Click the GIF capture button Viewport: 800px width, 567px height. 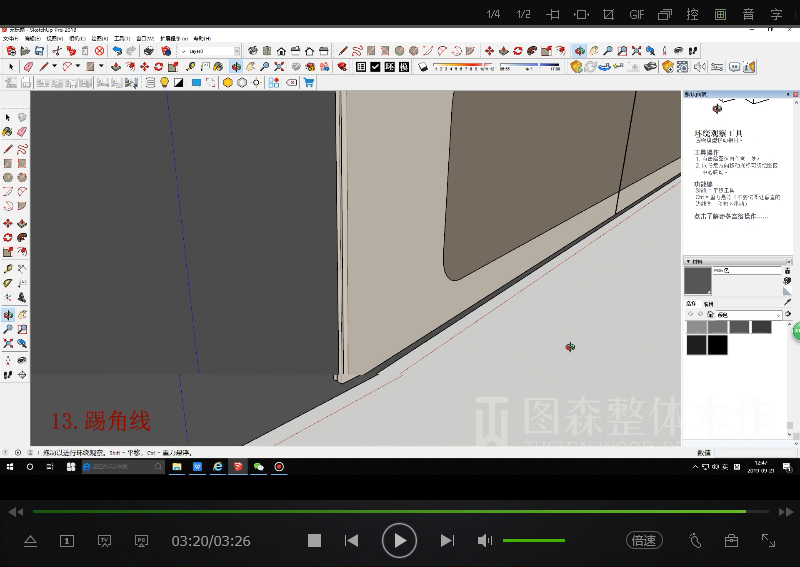point(637,15)
